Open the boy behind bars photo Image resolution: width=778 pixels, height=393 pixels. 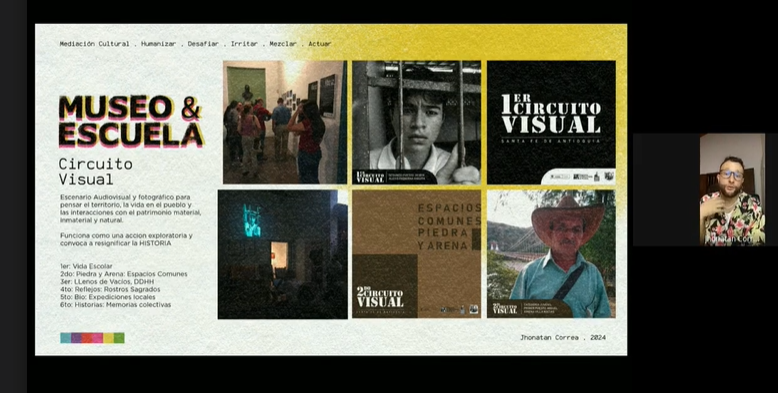pos(416,122)
